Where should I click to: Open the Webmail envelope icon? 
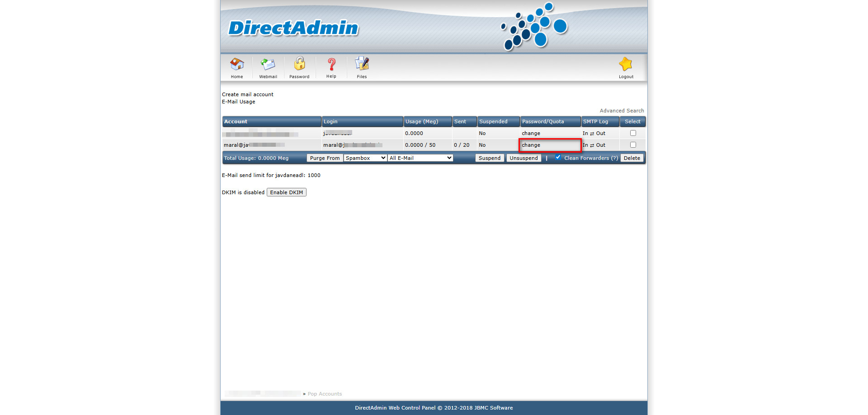pos(268,65)
